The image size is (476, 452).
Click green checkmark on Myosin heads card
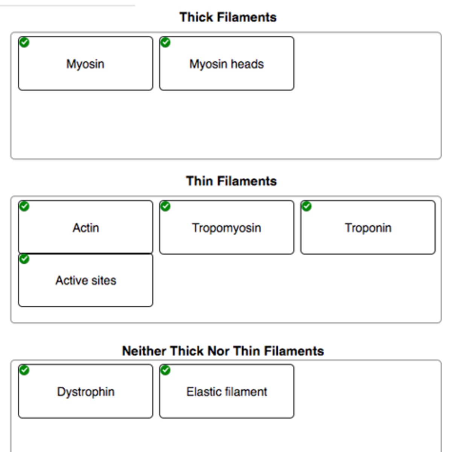pyautogui.click(x=165, y=42)
